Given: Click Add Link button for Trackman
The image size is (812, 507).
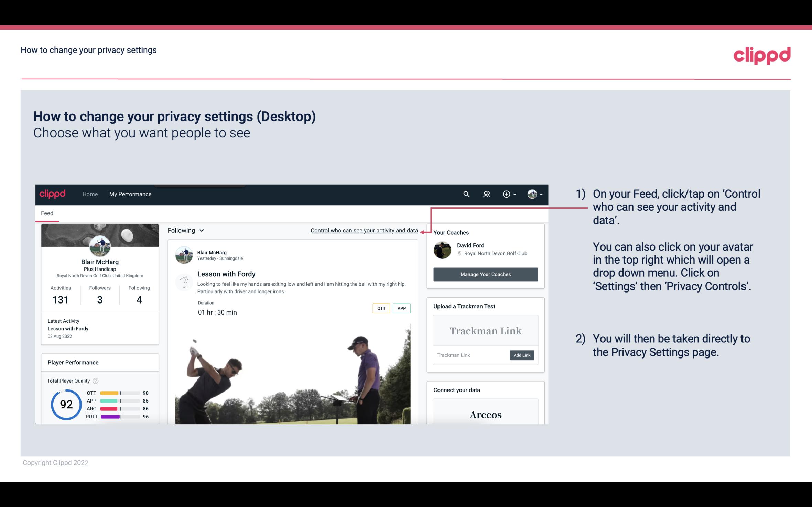Looking at the screenshot, I should pos(521,355).
